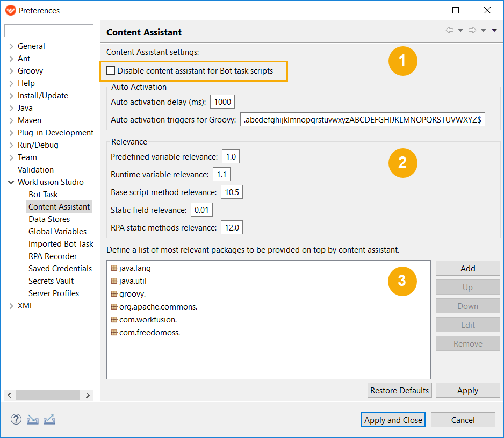Click the tree horizontal scrollbar thumb
This screenshot has width=504, height=438.
(48, 395)
